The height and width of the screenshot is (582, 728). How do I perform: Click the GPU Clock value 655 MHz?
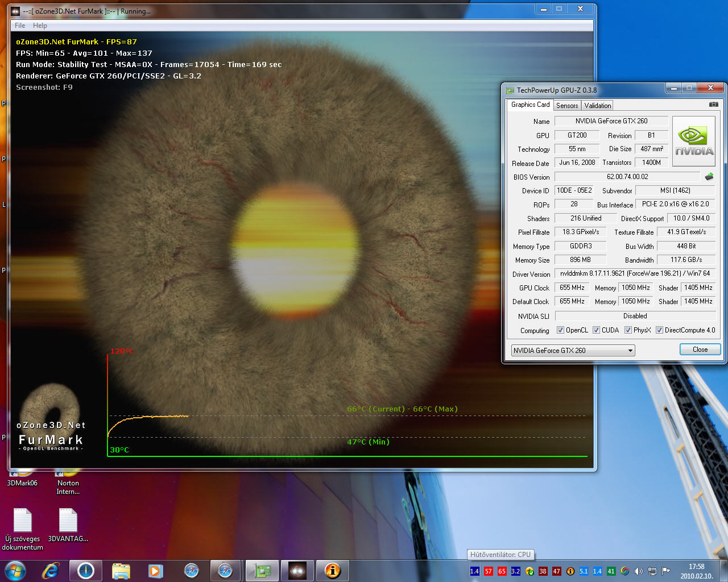tap(572, 288)
